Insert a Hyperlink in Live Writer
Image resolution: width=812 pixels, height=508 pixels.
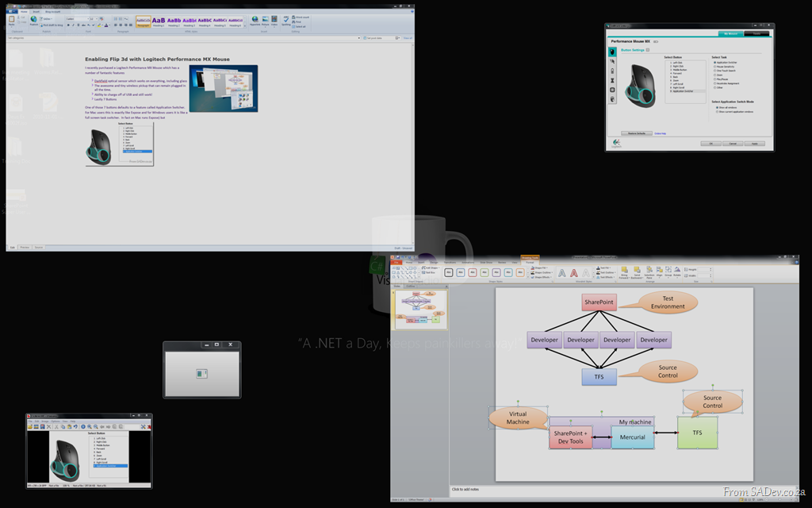[255, 20]
